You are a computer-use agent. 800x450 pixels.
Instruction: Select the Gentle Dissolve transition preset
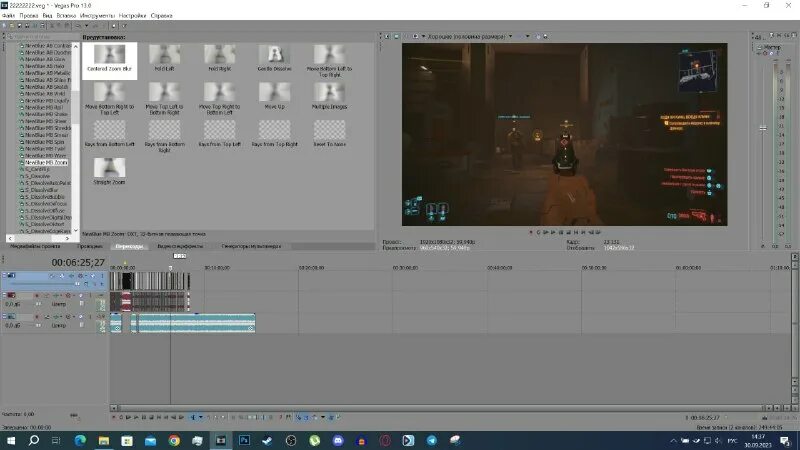pos(274,58)
